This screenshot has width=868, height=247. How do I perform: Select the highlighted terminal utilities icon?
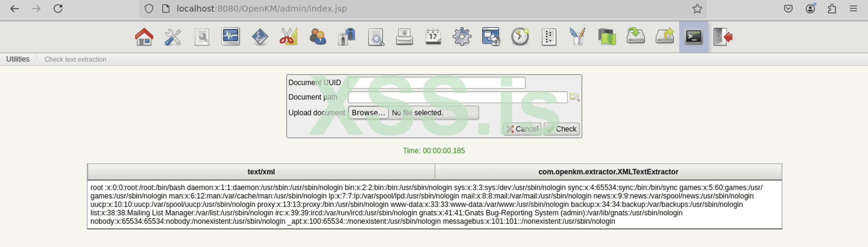coord(693,37)
